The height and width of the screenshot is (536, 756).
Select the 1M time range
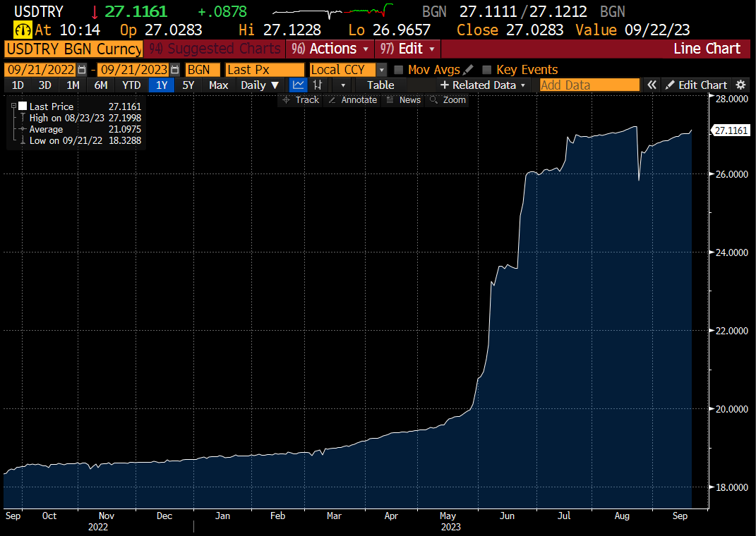[x=73, y=85]
